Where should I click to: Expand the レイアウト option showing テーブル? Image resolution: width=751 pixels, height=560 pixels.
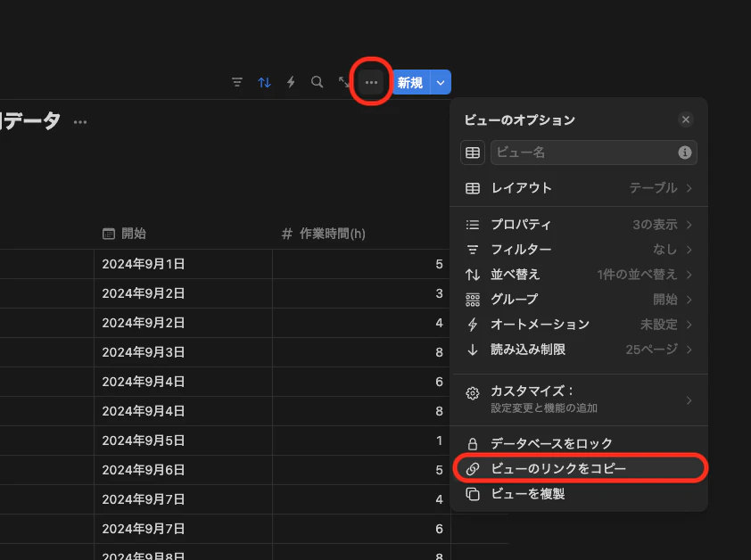click(580, 188)
